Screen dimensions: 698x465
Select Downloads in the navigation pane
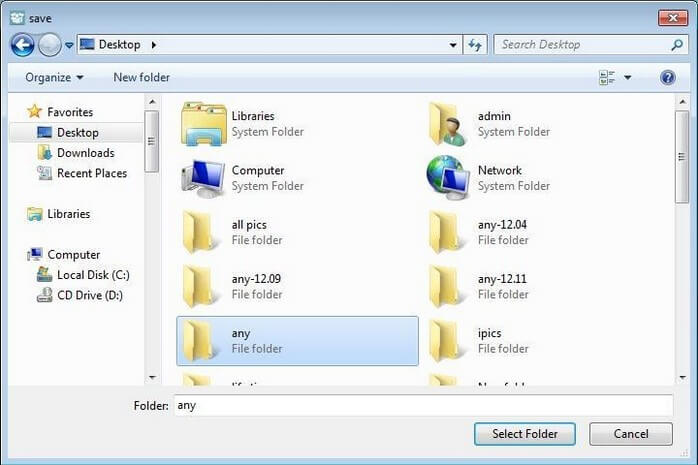click(x=85, y=153)
